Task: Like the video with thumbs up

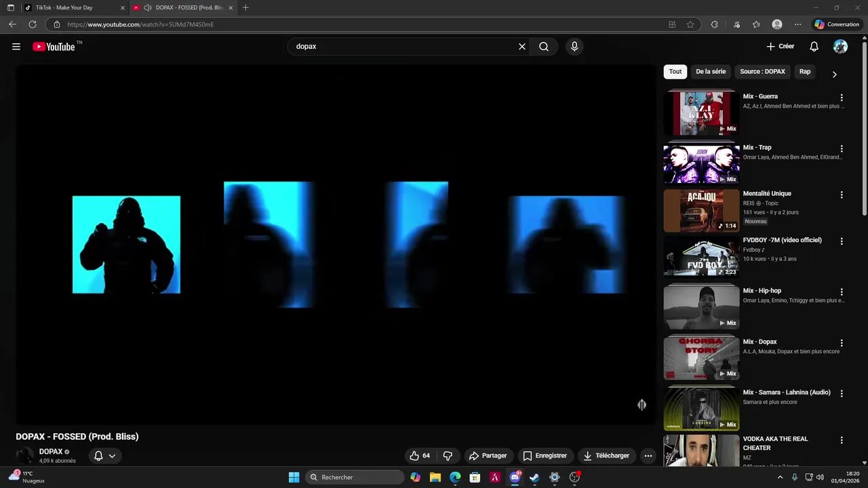Action: (x=420, y=455)
